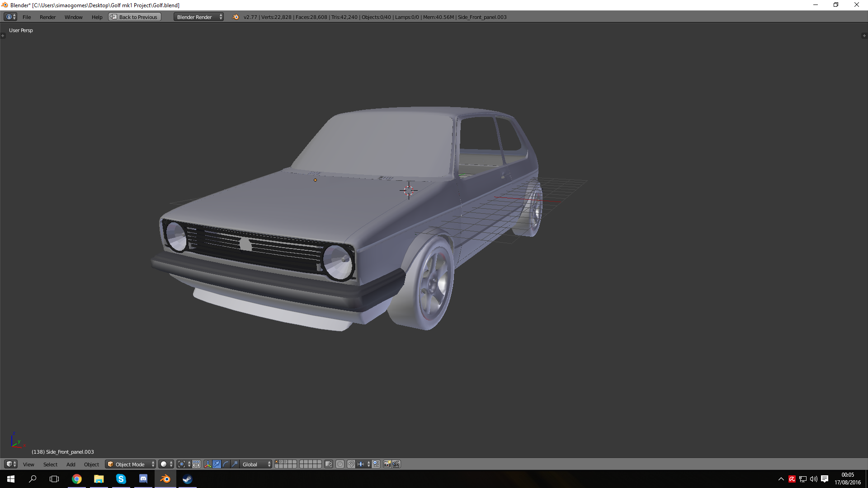The width and height of the screenshot is (868, 488).
Task: Toggle the snap magnet icon
Action: (x=351, y=464)
